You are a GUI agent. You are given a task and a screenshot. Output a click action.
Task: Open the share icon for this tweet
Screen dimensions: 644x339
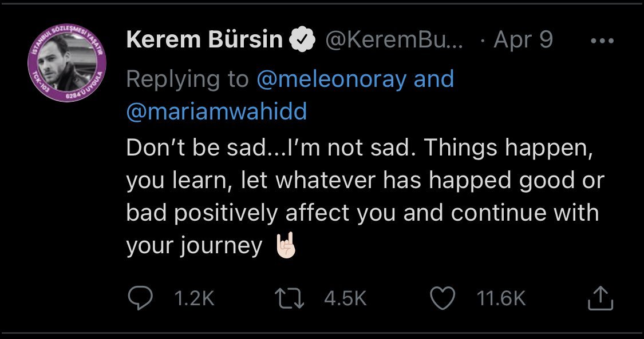600,298
